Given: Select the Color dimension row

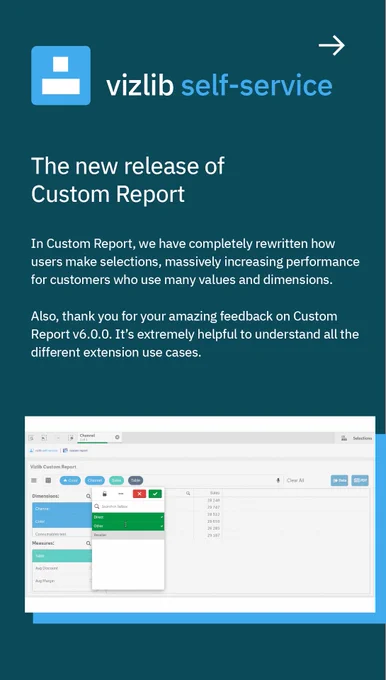Looking at the screenshot, I should coord(62,521).
